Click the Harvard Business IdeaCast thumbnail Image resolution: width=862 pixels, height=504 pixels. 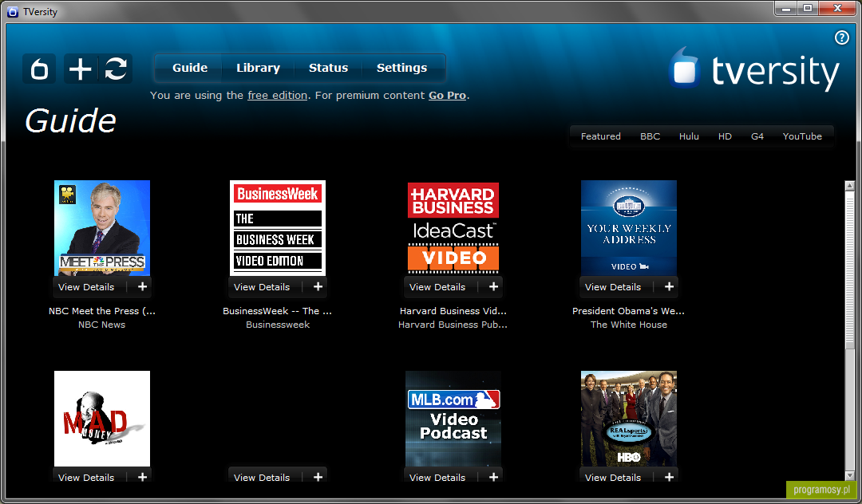click(453, 228)
